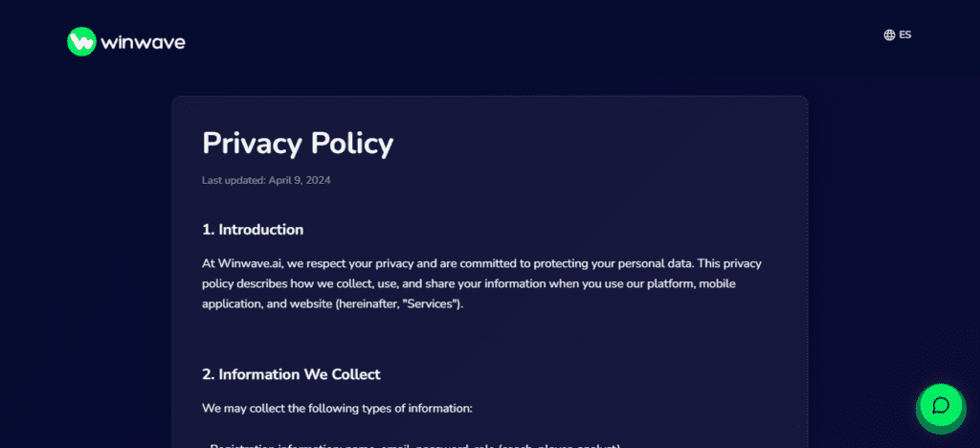Viewport: 980px width, 448px height.
Task: Click the globe language icon
Action: [889, 35]
